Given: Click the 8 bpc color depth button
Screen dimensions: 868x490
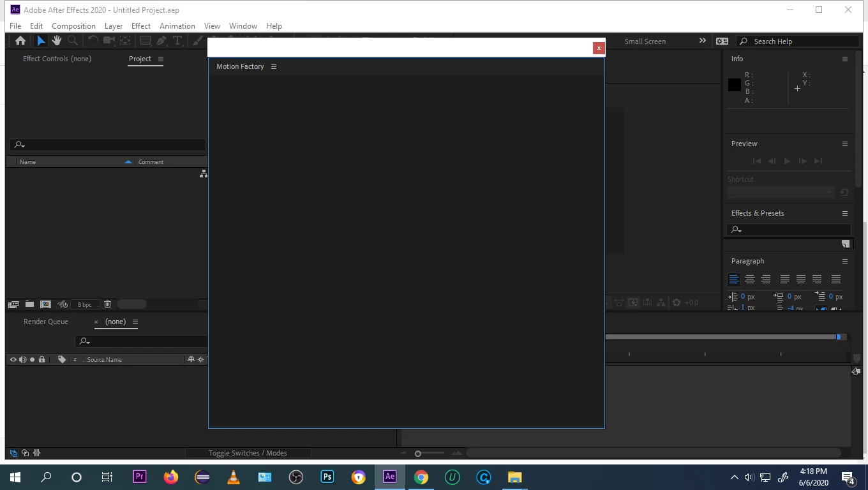Looking at the screenshot, I should pyautogui.click(x=84, y=305).
